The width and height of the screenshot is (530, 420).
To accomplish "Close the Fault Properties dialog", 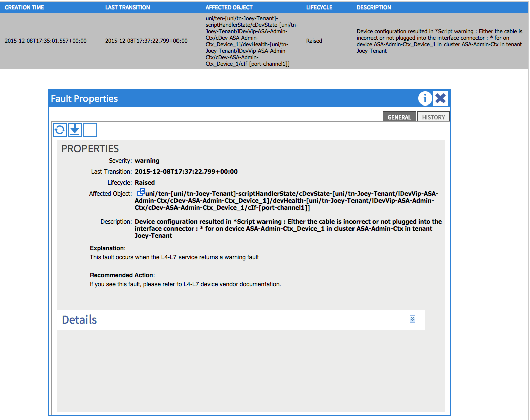I will coord(440,98).
